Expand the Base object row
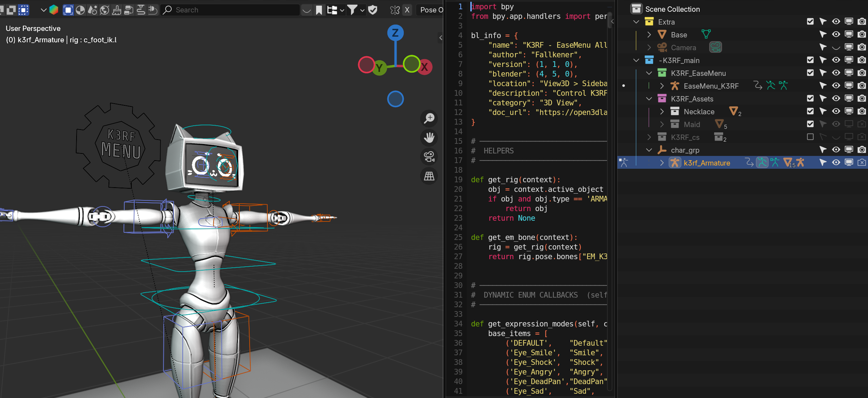 tap(649, 35)
